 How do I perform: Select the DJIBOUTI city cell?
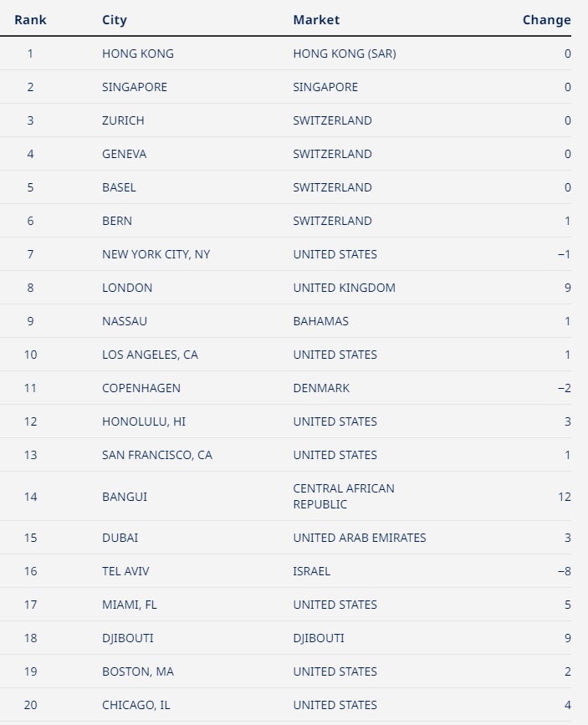128,638
